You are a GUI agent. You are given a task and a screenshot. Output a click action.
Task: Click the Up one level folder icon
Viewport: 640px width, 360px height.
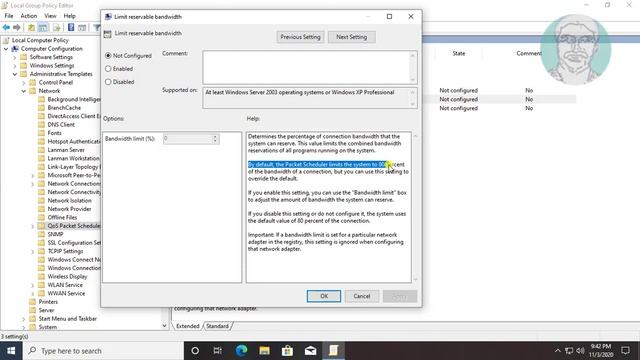pos(31,27)
